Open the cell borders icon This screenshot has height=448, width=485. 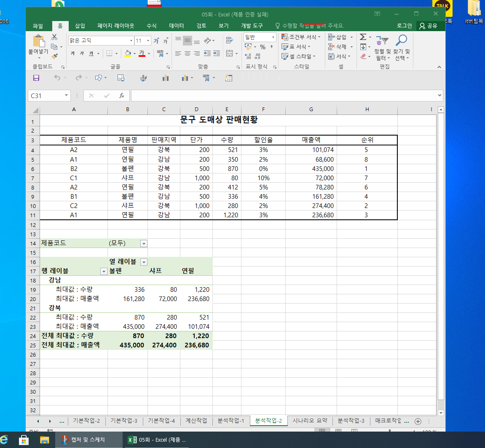tap(109, 53)
